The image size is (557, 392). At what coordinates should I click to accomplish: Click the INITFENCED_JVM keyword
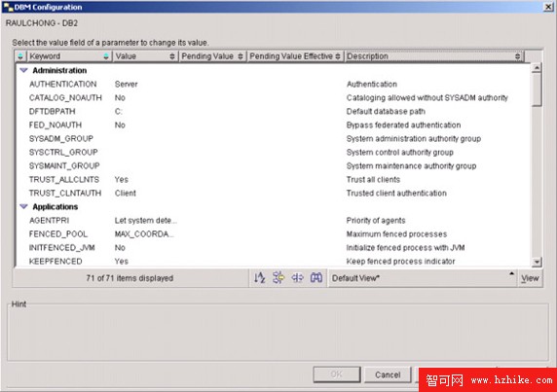point(61,248)
